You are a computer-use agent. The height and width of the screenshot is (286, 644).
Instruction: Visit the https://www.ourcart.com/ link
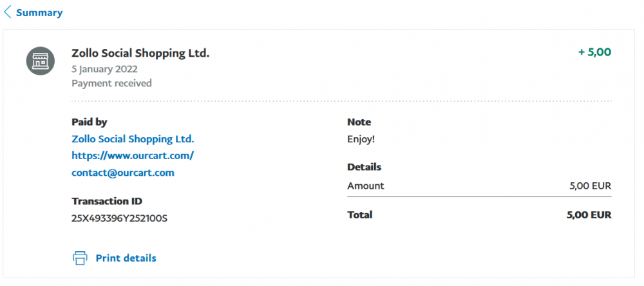tap(133, 156)
